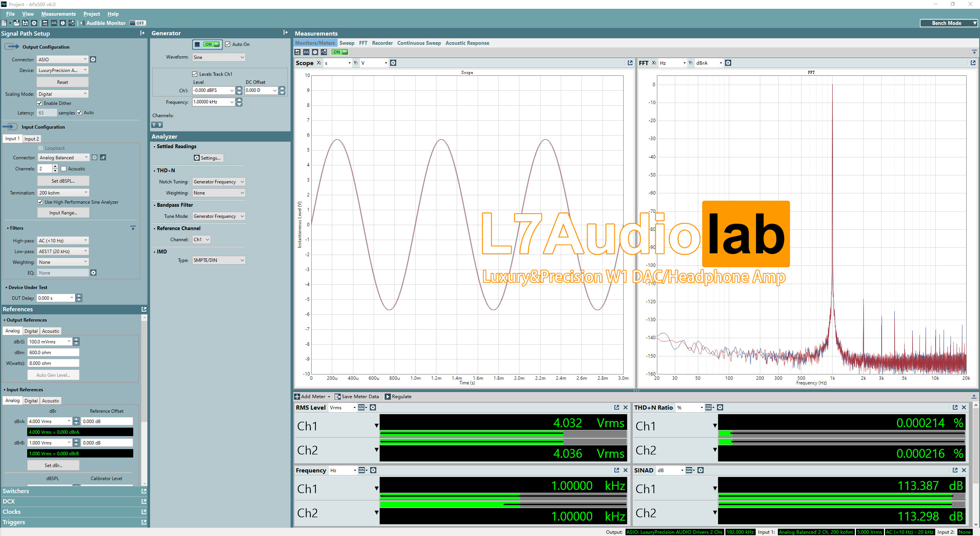Pop out the Scope graph window
The image size is (980, 536).
[x=630, y=63]
